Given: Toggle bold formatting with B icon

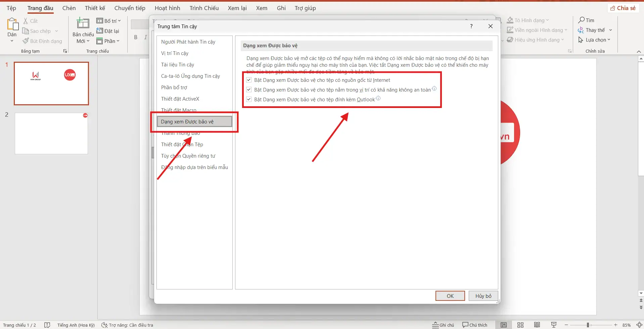Looking at the screenshot, I should tap(136, 37).
